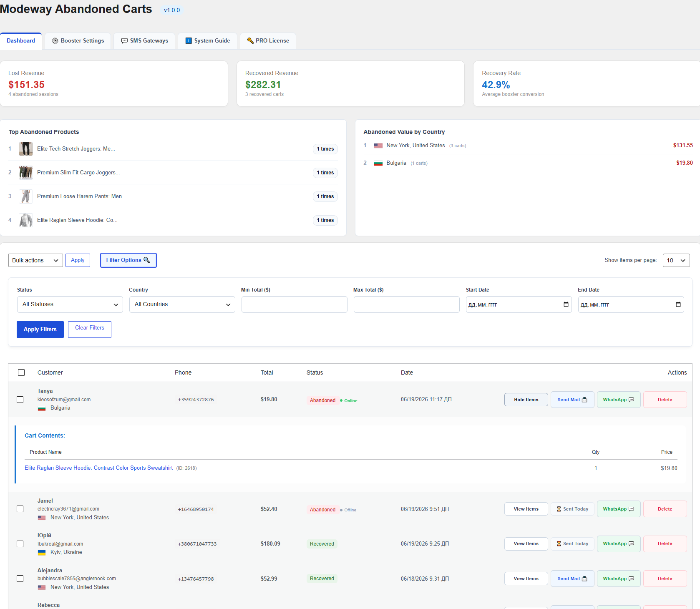Click phone number +35924372876
Viewport: 700px width, 609px height.
[x=196, y=400]
